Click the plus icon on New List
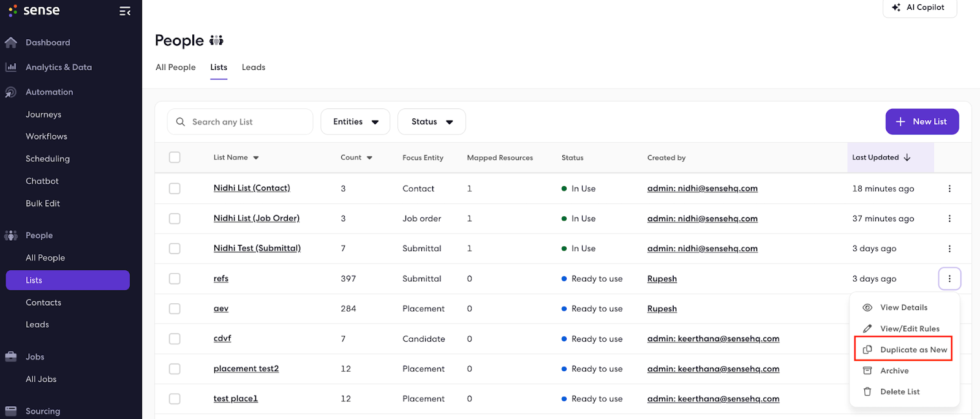This screenshot has width=980, height=419. tap(900, 122)
